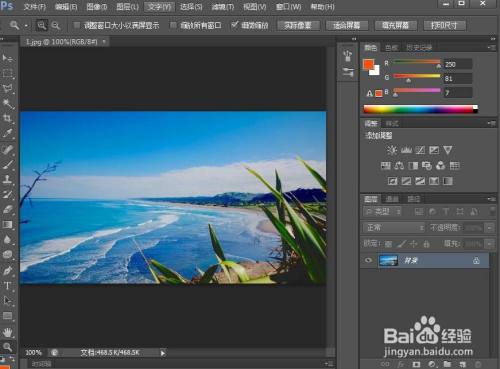Toggle lock position button
The height and width of the screenshot is (369, 500).
tap(413, 244)
